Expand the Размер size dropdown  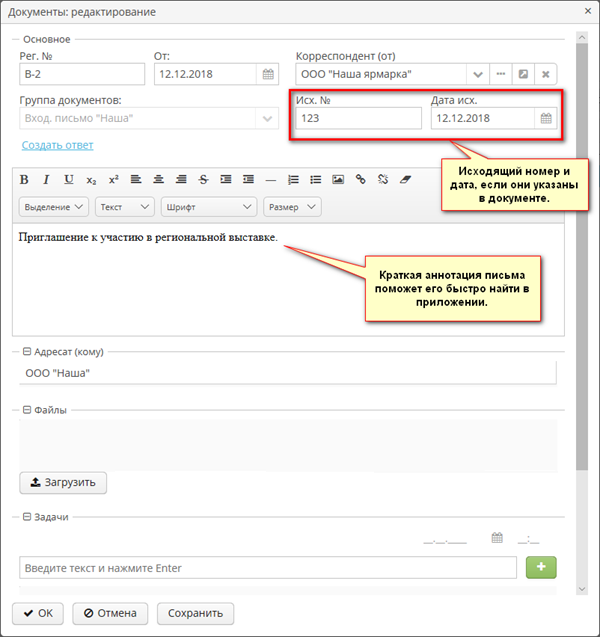[x=291, y=207]
